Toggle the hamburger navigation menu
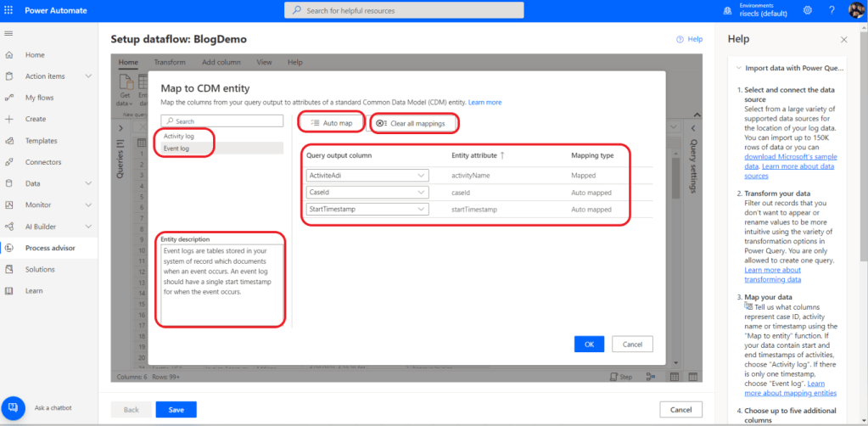 click(x=9, y=32)
